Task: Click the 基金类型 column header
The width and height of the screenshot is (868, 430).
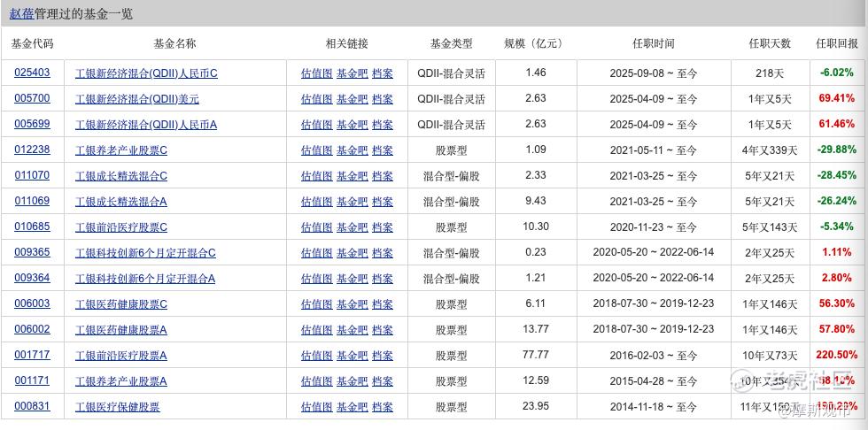Action: [451, 43]
